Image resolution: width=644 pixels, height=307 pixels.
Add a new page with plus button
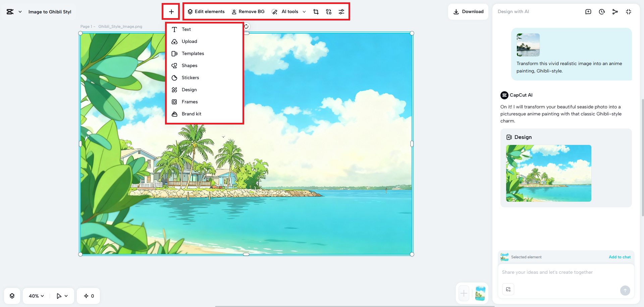coord(464,294)
